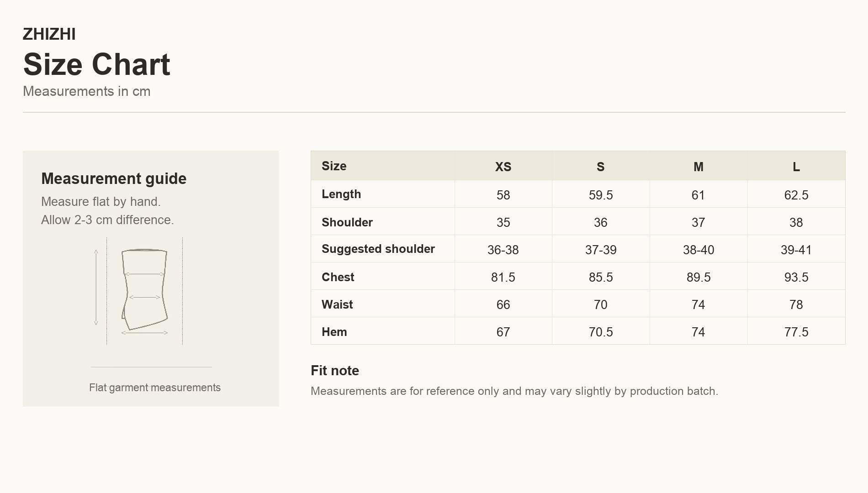This screenshot has height=493, width=868.
Task: Select the M size column header
Action: click(699, 167)
